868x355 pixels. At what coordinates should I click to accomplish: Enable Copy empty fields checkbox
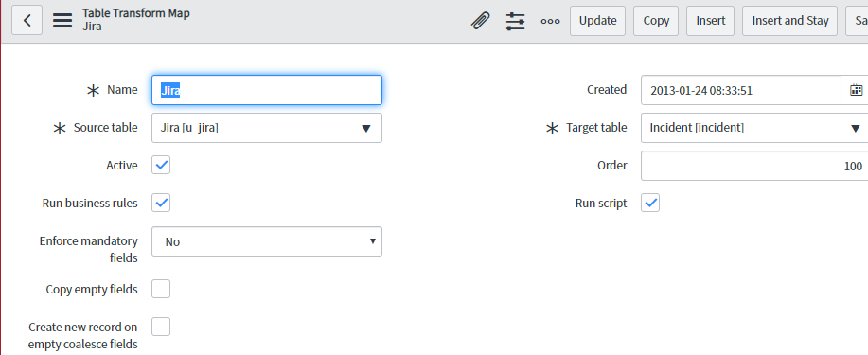click(x=161, y=289)
